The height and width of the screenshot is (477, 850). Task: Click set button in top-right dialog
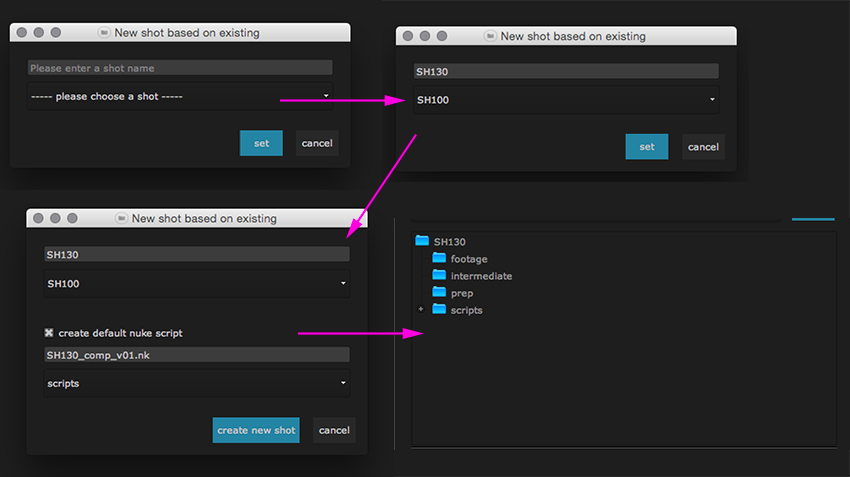pyautogui.click(x=647, y=147)
